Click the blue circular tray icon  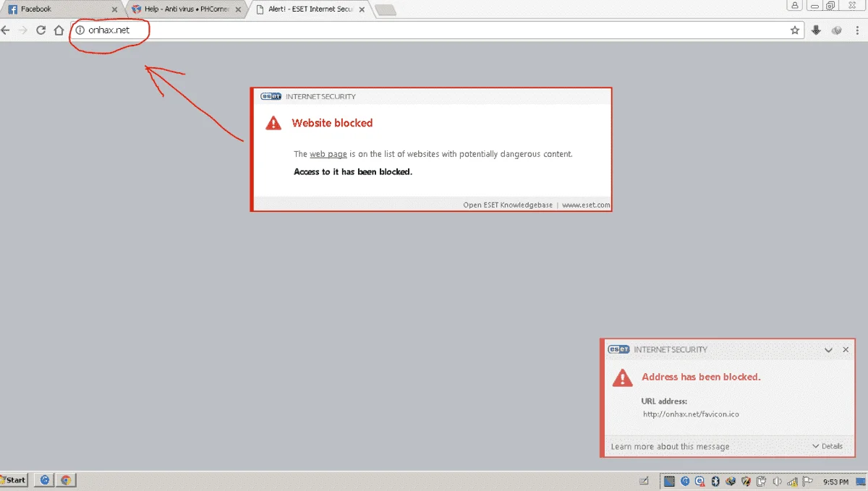coord(685,481)
